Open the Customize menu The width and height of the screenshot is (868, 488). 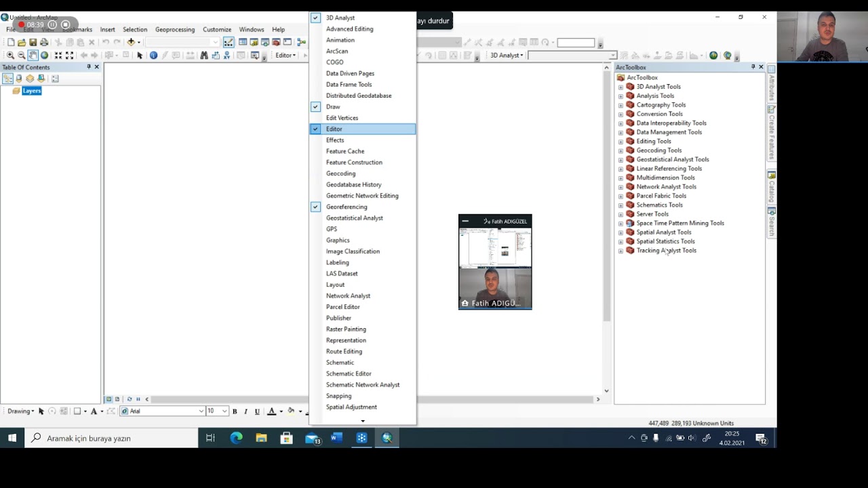[x=217, y=30]
